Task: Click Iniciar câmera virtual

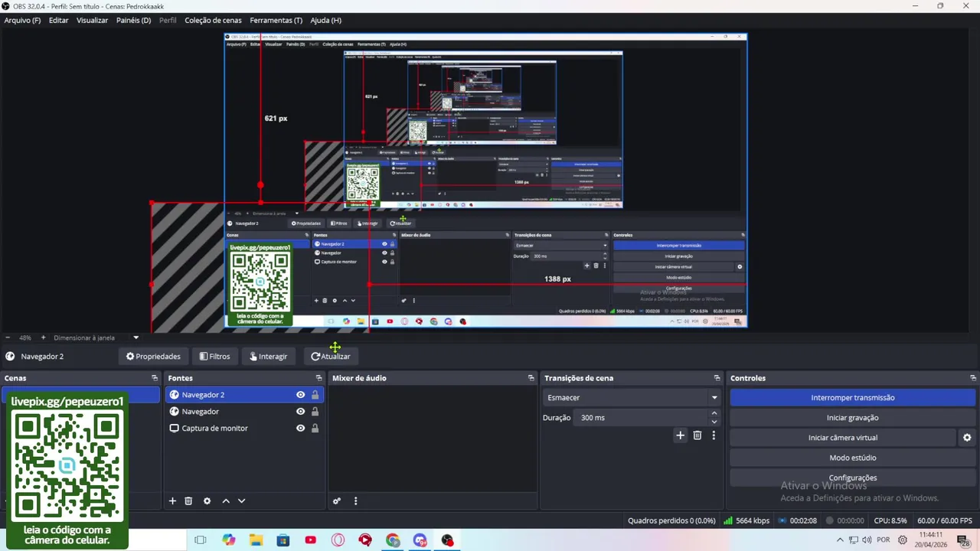Action: pyautogui.click(x=843, y=438)
